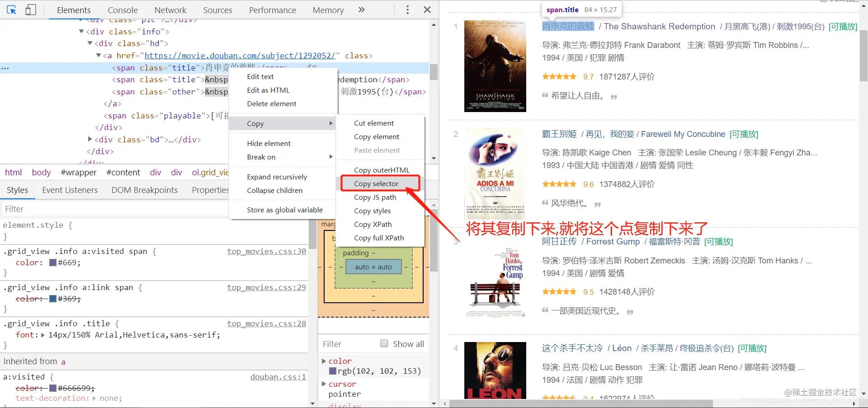Open the Farewell My Concubine poster
Viewport: 868px width, 408px height.
pyautogui.click(x=495, y=174)
